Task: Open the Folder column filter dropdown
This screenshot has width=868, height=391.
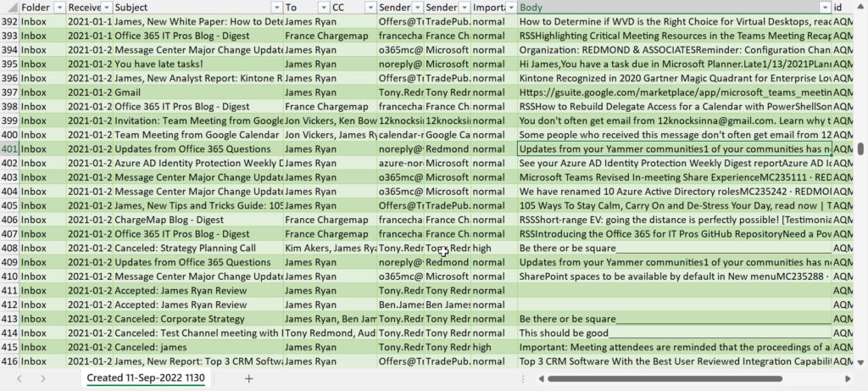Action: [x=59, y=7]
